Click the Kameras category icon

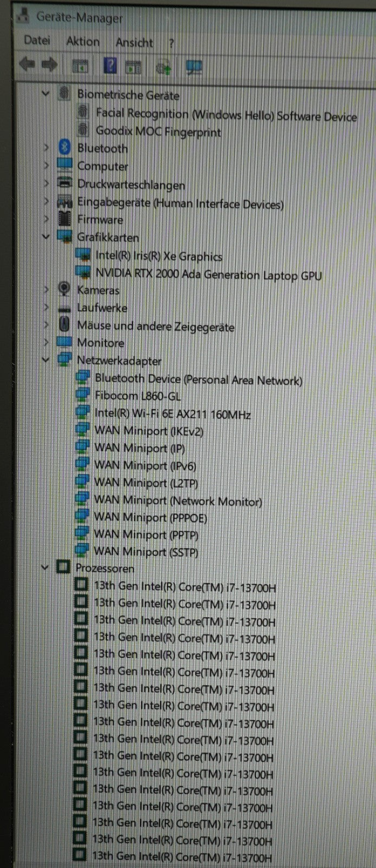pyautogui.click(x=64, y=289)
